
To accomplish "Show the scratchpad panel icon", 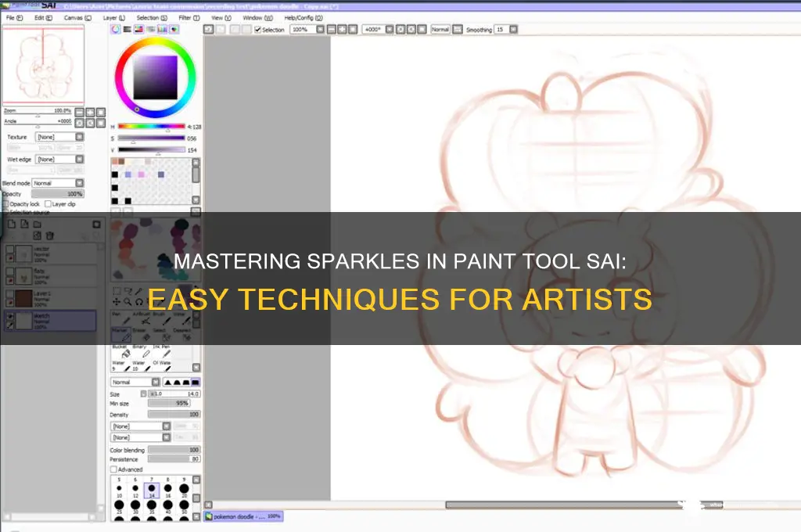I will [x=174, y=30].
